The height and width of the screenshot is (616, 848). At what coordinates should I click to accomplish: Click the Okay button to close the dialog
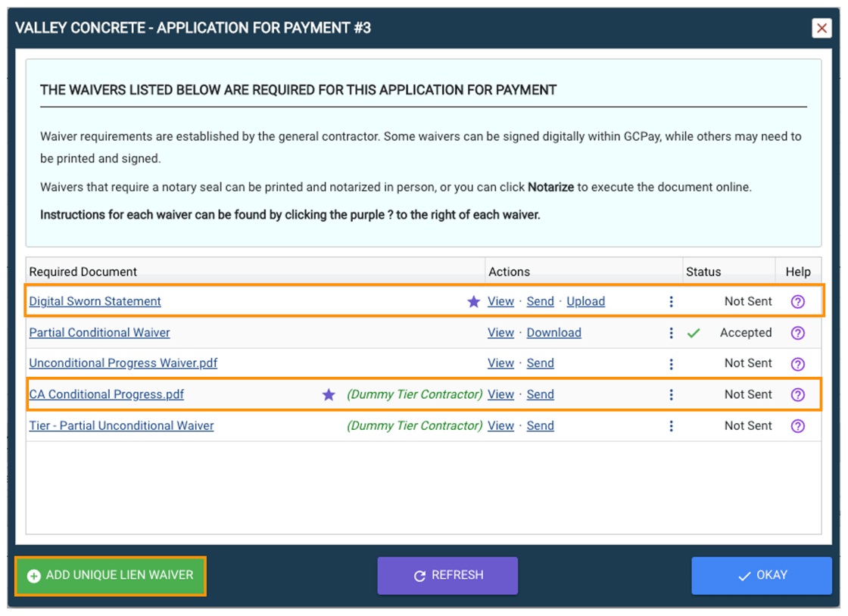click(x=762, y=575)
